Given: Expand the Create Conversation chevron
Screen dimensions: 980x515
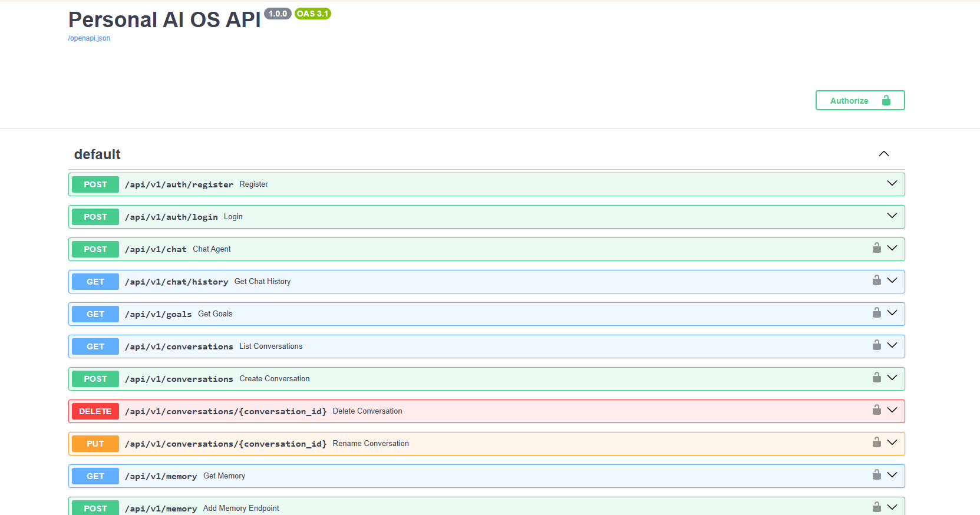Looking at the screenshot, I should tap(892, 378).
